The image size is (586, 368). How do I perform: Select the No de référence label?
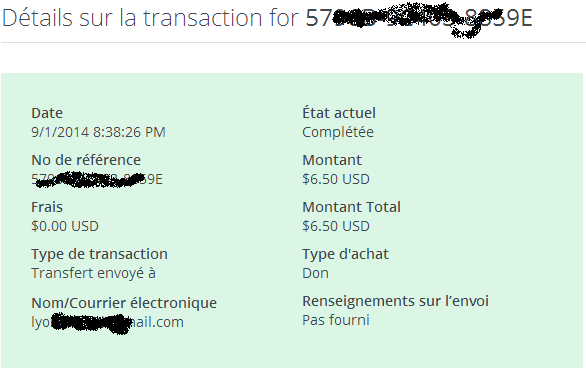[86, 160]
